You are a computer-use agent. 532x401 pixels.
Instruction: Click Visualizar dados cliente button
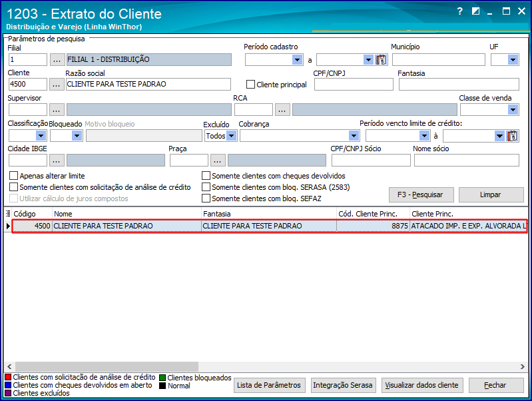pos(422,386)
